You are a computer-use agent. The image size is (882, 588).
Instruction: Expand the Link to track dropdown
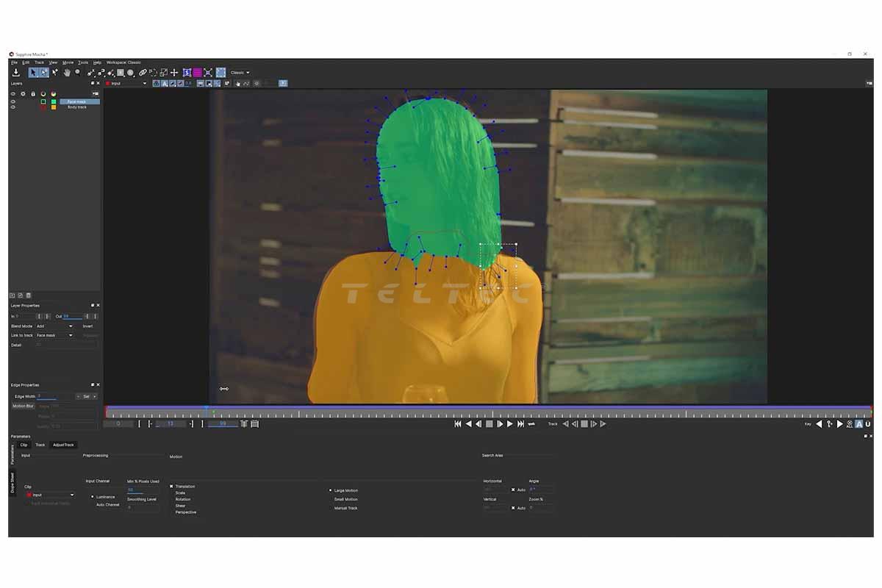(x=55, y=335)
